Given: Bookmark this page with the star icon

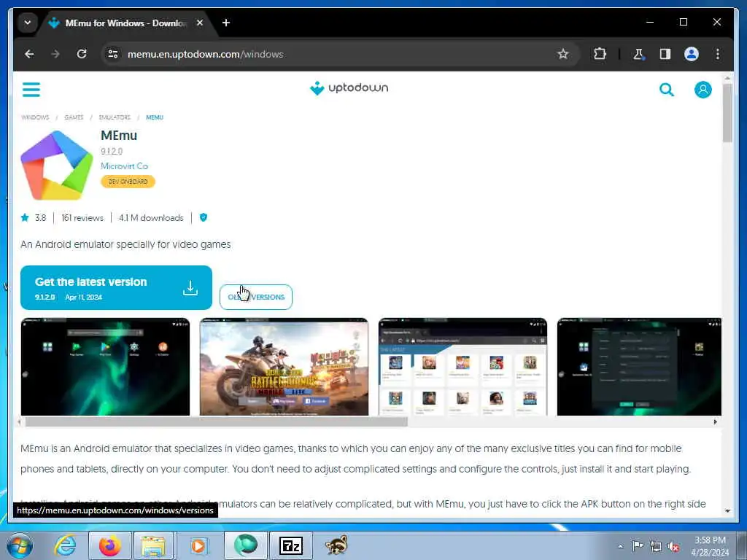Looking at the screenshot, I should pyautogui.click(x=563, y=54).
